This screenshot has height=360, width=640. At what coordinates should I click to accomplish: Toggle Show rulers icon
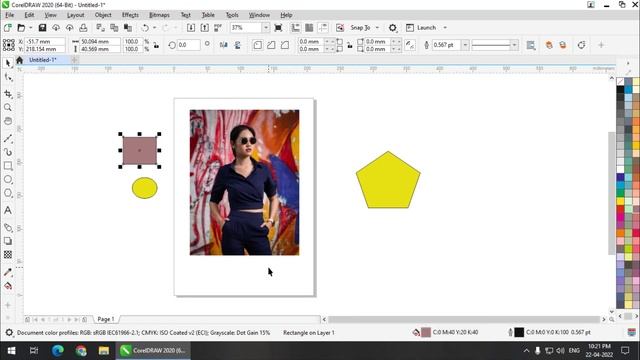[x=296, y=28]
